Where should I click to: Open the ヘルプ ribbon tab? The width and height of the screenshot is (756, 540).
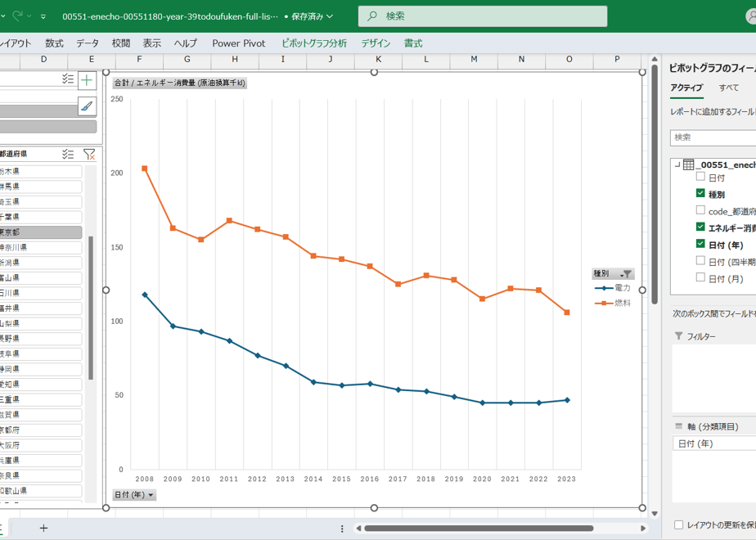point(186,43)
